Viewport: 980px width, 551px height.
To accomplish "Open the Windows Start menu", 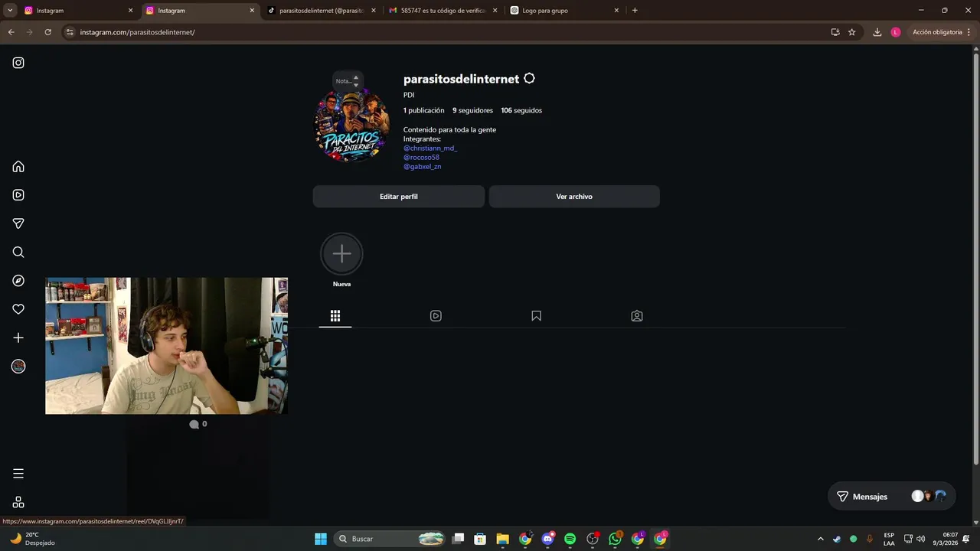I will click(x=321, y=539).
